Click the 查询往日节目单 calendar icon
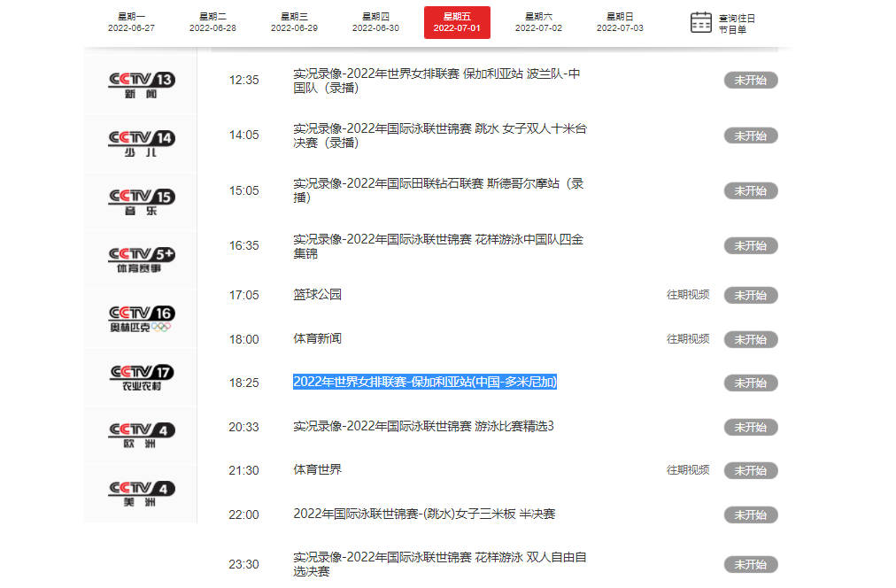Viewport: 896px width, 588px height. click(x=700, y=22)
